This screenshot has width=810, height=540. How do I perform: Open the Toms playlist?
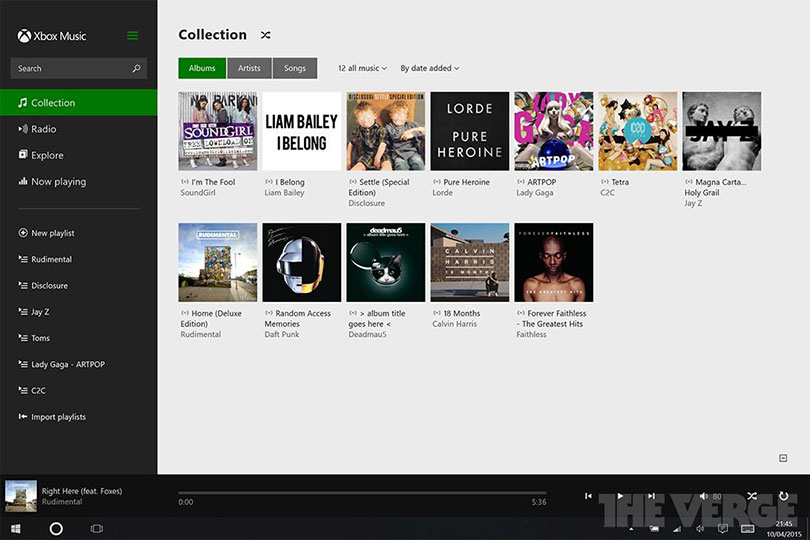34,338
